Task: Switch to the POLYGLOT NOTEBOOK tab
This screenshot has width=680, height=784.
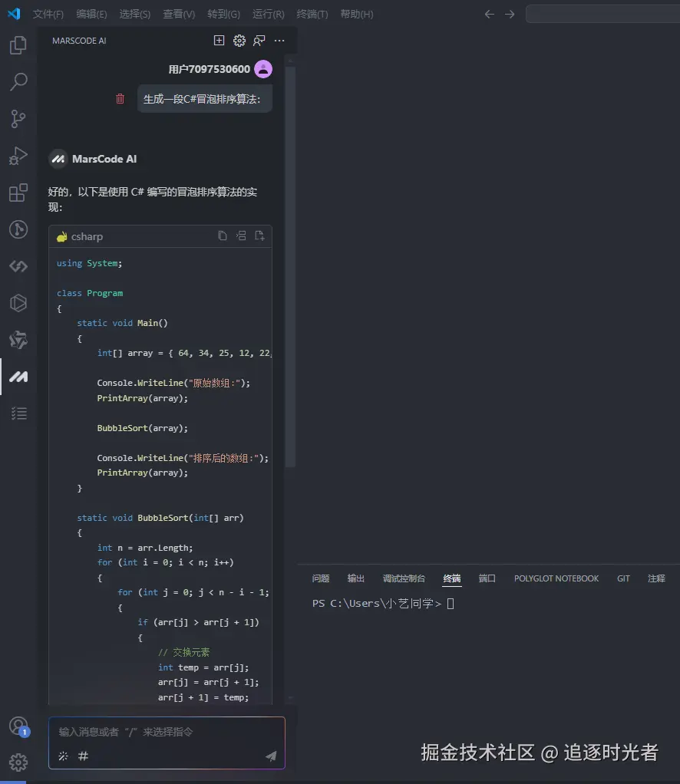Action: tap(556, 578)
